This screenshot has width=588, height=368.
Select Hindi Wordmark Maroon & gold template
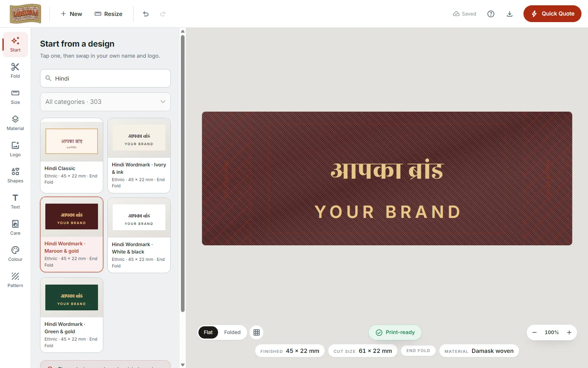click(x=71, y=235)
